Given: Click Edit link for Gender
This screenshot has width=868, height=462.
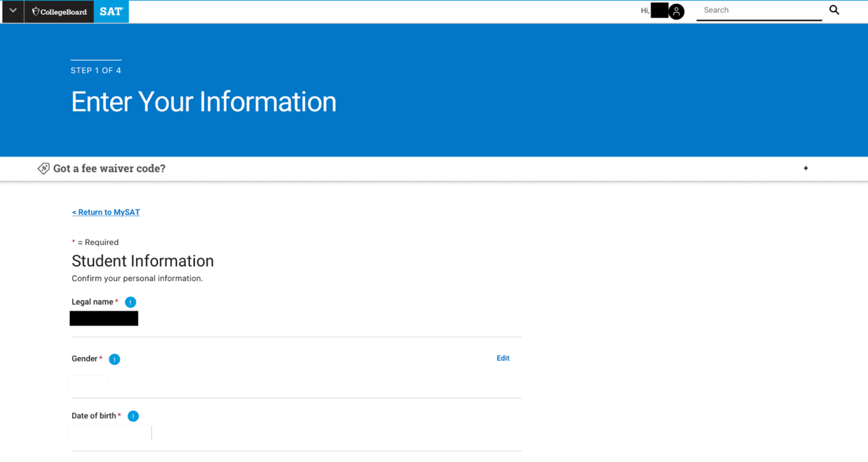Looking at the screenshot, I should (503, 358).
